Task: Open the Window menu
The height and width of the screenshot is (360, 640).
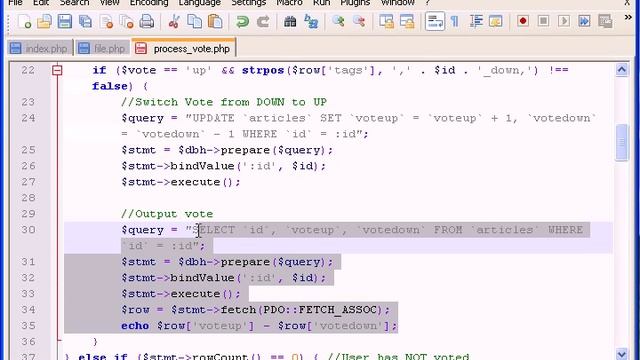Action: click(398, 2)
